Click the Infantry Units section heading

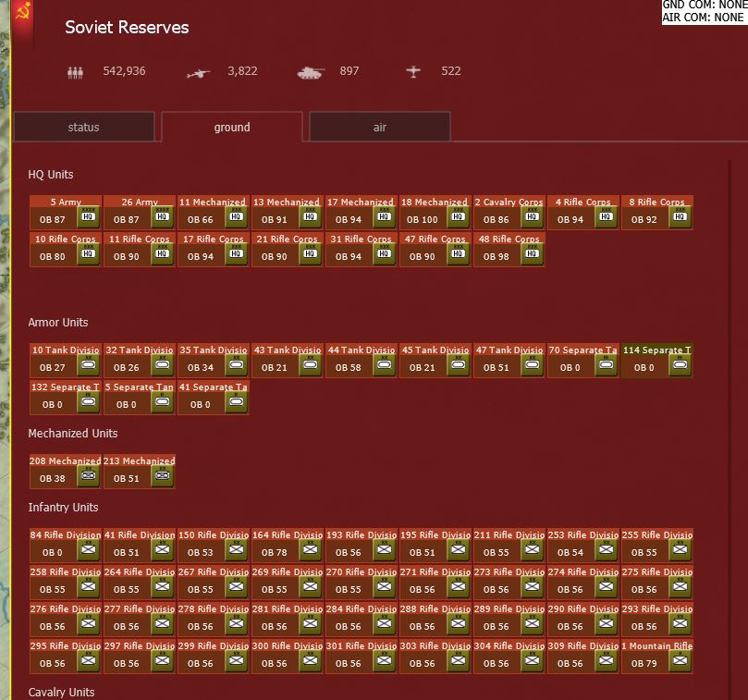(63, 508)
